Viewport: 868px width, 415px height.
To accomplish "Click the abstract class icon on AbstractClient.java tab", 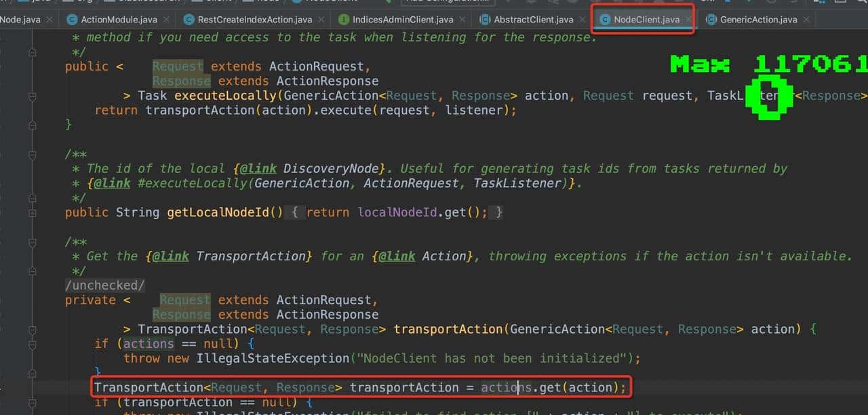I will pos(485,20).
